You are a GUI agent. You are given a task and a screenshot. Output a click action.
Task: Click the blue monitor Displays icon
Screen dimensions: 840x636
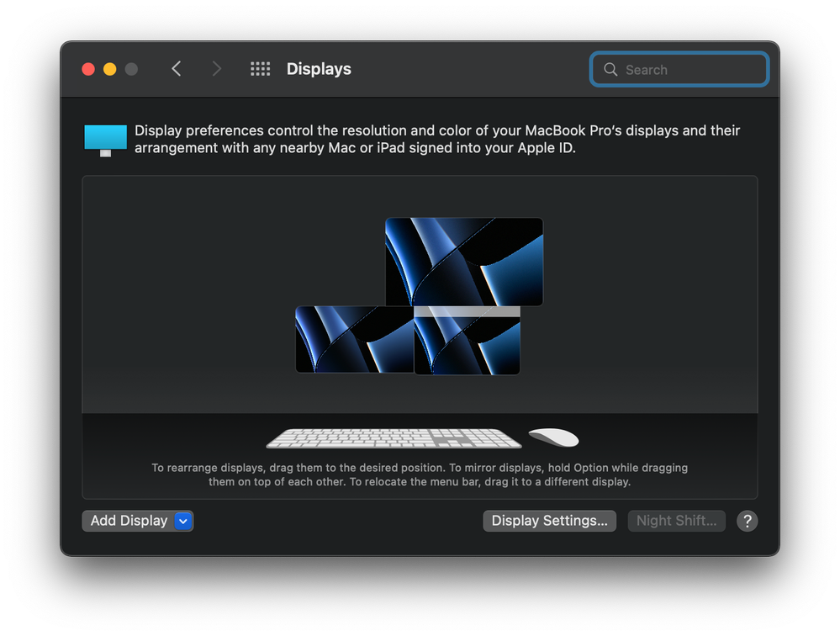(106, 140)
